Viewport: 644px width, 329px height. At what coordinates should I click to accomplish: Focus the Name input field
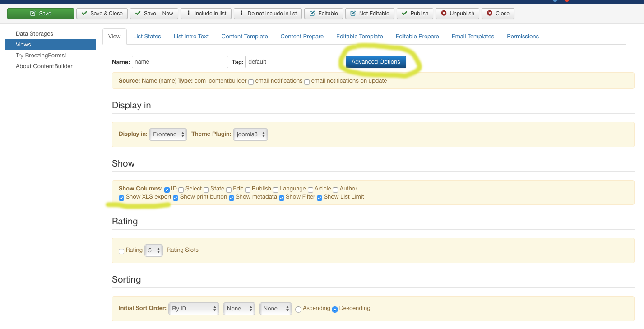click(x=180, y=62)
